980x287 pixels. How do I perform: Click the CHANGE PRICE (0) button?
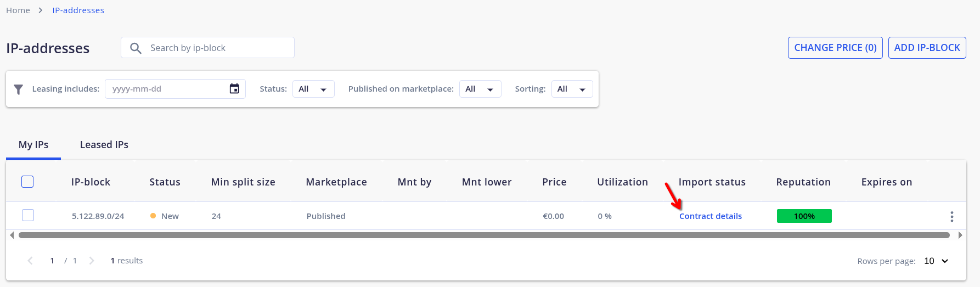[835, 48]
